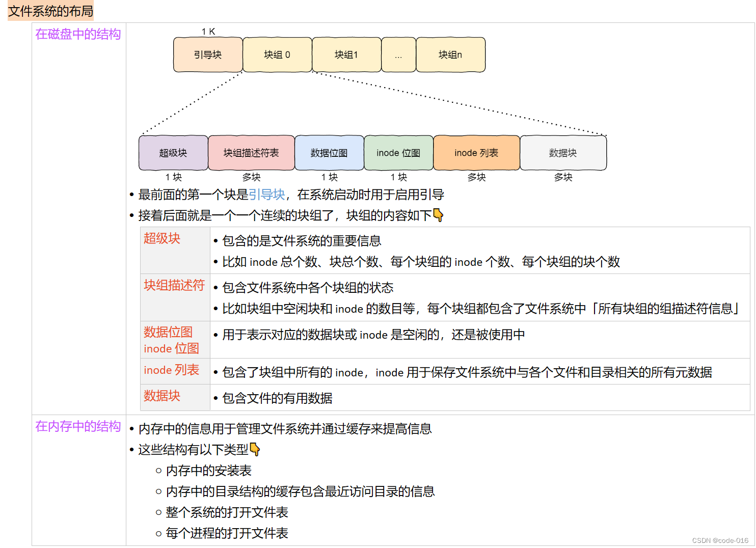
Task: Click the 1 块 label under 超级块
Action: 173,177
